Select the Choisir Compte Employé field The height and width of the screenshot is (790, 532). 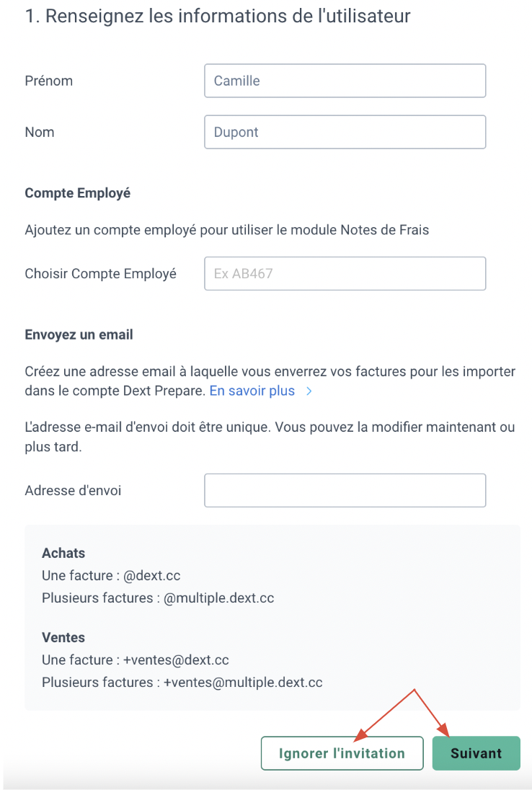(345, 274)
